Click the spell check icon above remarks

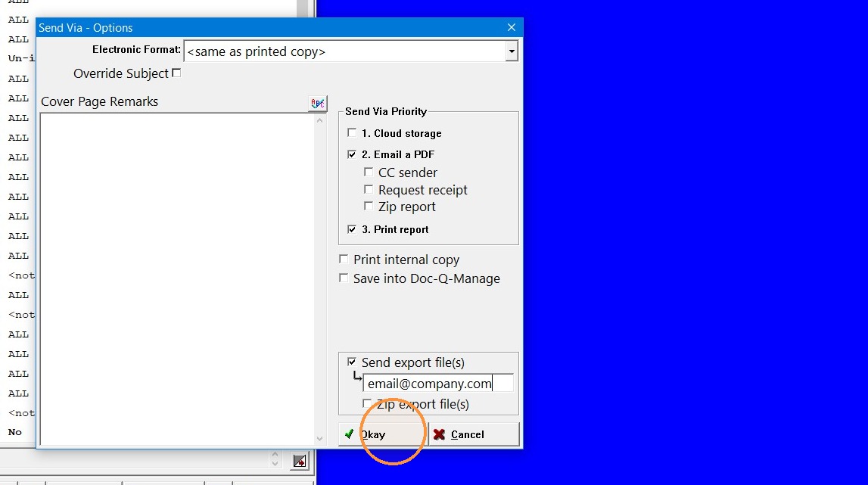click(x=318, y=104)
